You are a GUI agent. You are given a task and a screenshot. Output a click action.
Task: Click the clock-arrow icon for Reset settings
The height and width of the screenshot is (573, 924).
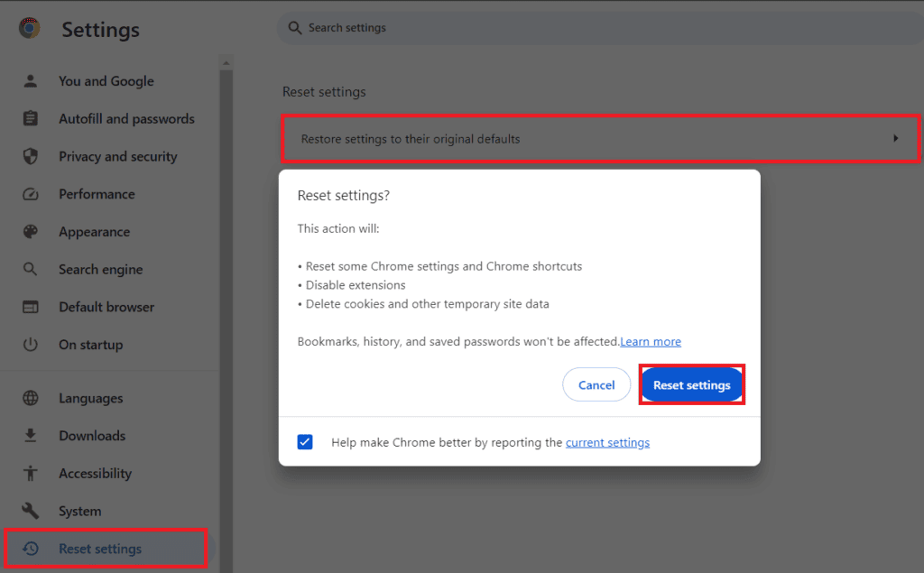click(30, 549)
